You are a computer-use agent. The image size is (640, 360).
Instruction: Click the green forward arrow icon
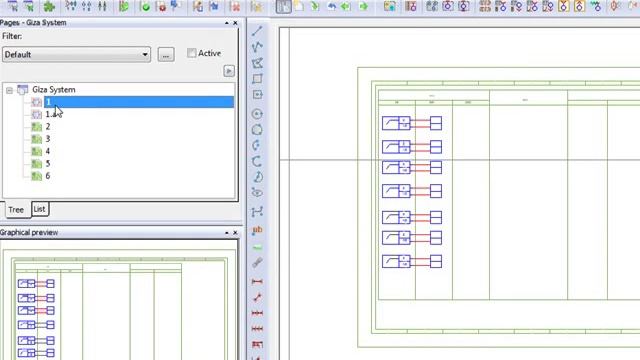pyautogui.click(x=363, y=7)
